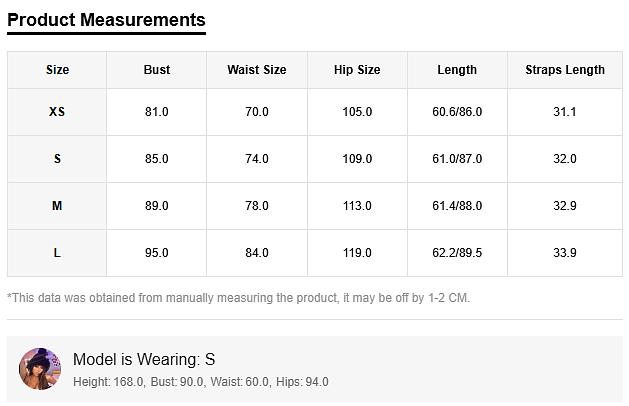Select the Bust column header
The height and width of the screenshot is (406, 629).
tap(157, 70)
